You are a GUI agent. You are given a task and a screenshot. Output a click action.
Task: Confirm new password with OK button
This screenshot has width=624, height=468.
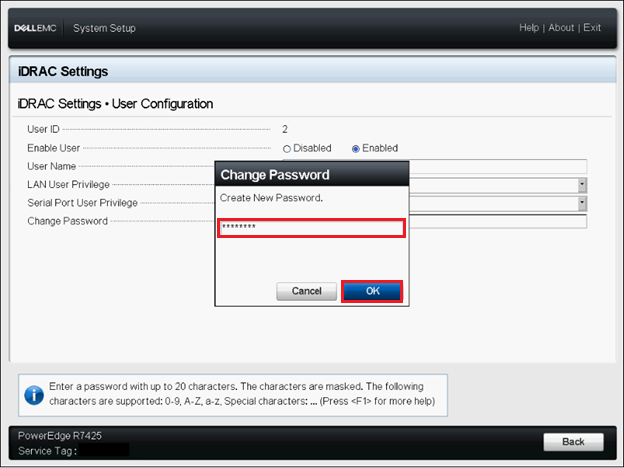372,291
